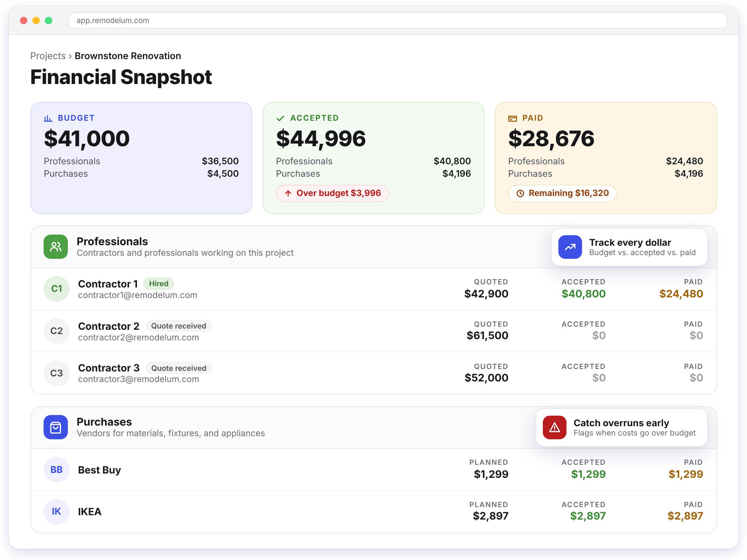Click the green Professionals people icon

pos(56,247)
